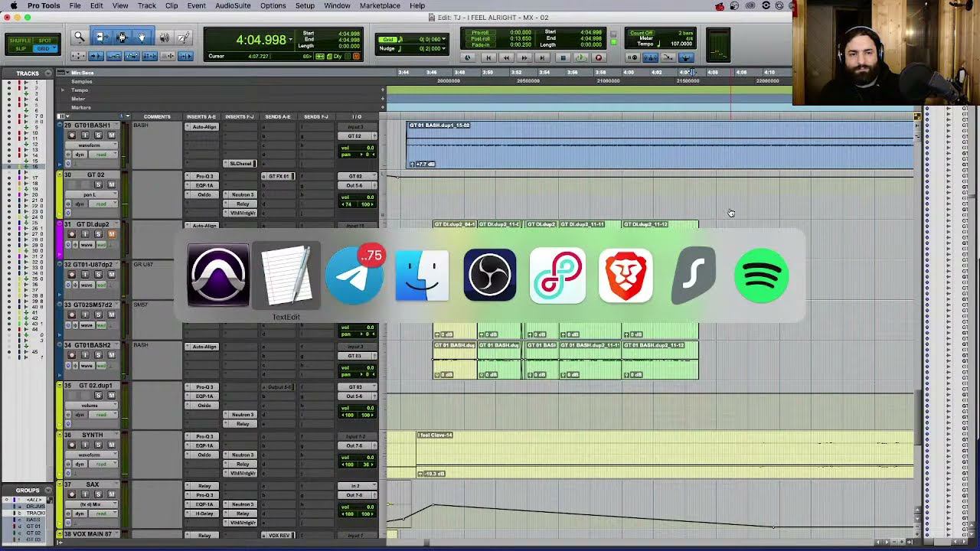
Task: Open the Marketplace menu
Action: coord(380,6)
